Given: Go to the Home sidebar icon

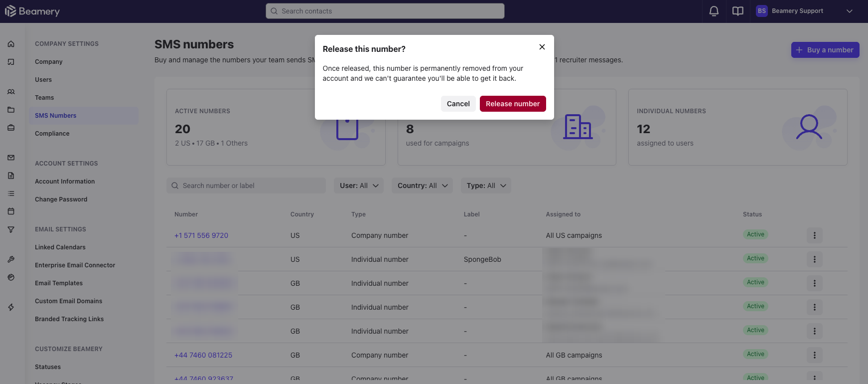Looking at the screenshot, I should 11,44.
